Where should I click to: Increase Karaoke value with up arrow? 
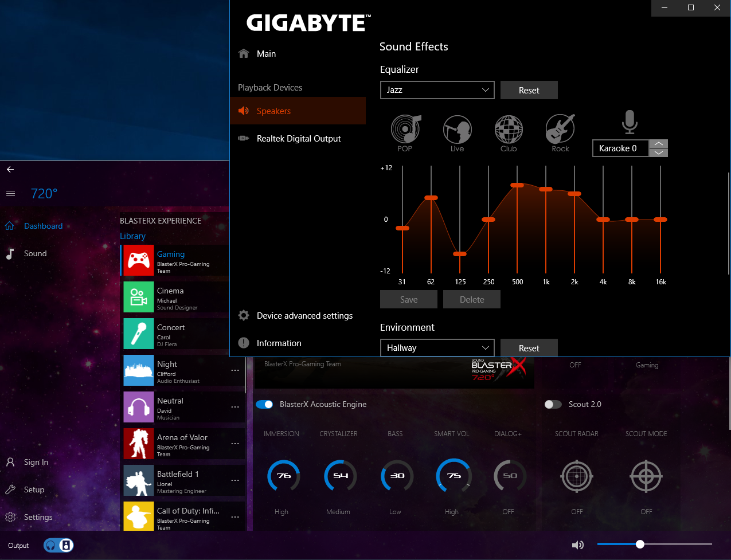coord(659,144)
